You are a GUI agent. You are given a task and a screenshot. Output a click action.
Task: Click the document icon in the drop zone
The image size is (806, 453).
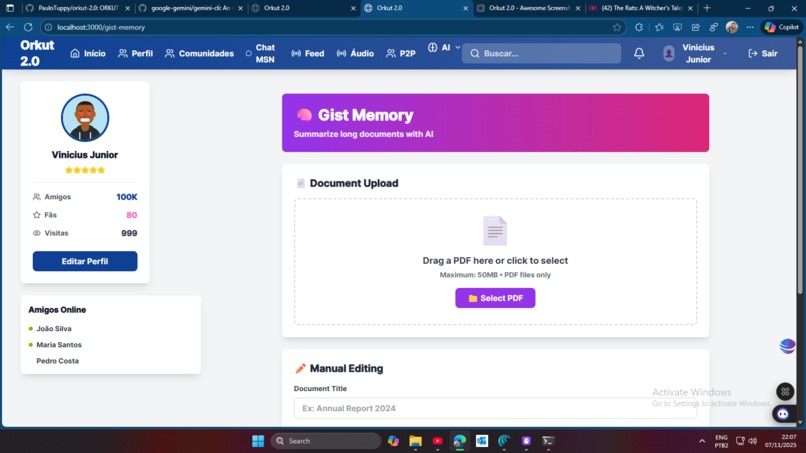pos(495,231)
